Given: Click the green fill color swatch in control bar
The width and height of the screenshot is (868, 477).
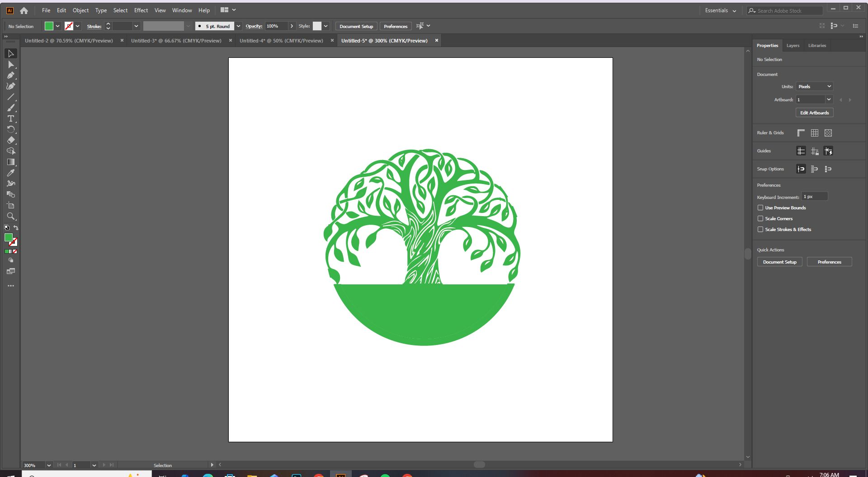Looking at the screenshot, I should pos(49,26).
